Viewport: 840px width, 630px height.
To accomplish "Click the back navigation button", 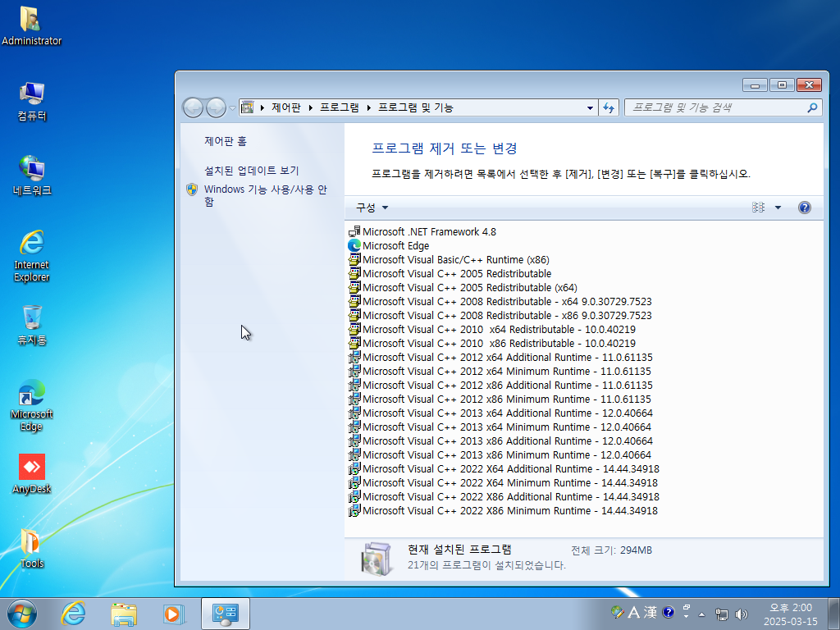I will tap(193, 107).
